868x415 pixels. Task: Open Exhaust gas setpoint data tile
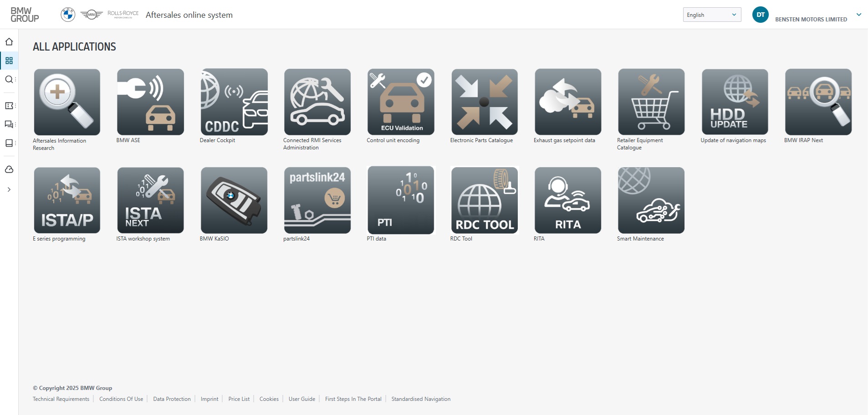(x=568, y=102)
